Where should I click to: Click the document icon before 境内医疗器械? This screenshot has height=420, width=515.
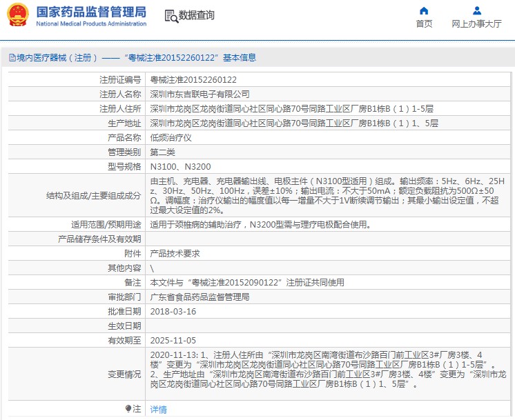coord(12,58)
